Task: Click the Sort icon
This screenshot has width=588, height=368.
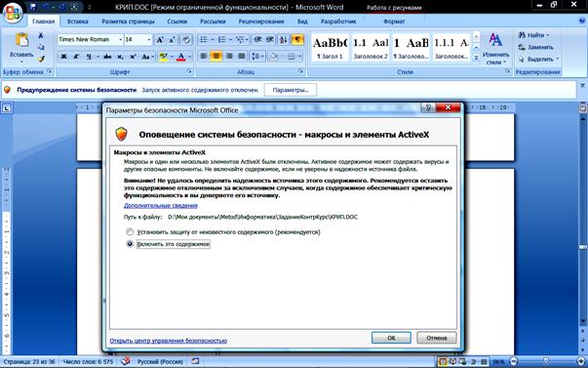Action: tap(284, 39)
